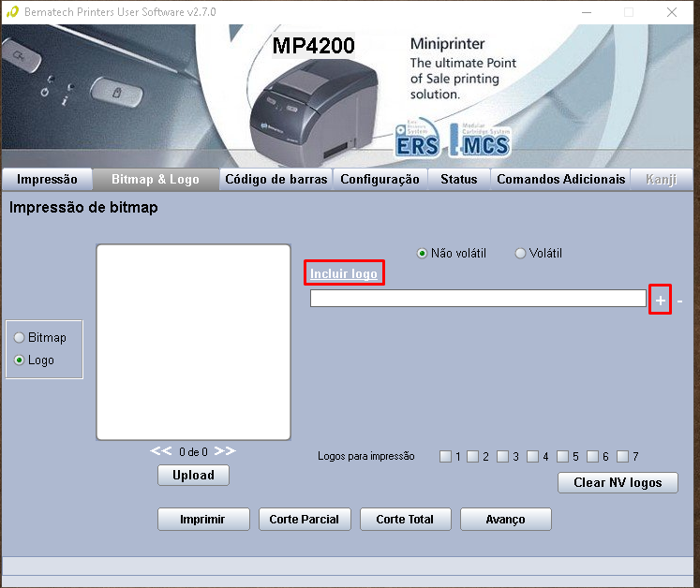Close the Bematech Printers window

[672, 12]
